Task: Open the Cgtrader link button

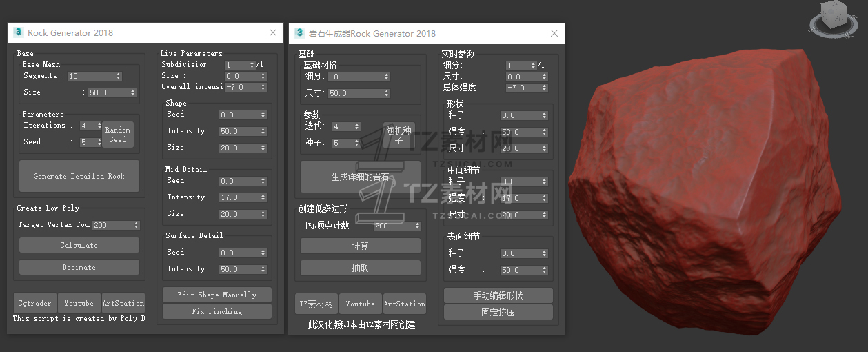Action: pos(34,303)
